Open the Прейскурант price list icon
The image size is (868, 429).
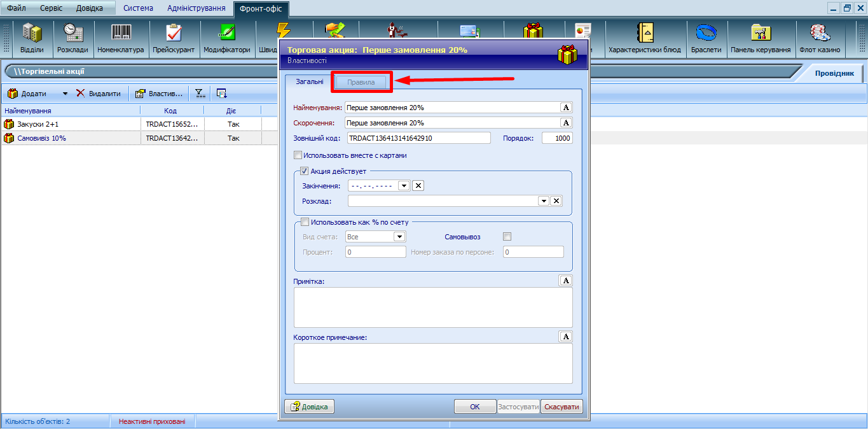(x=174, y=38)
